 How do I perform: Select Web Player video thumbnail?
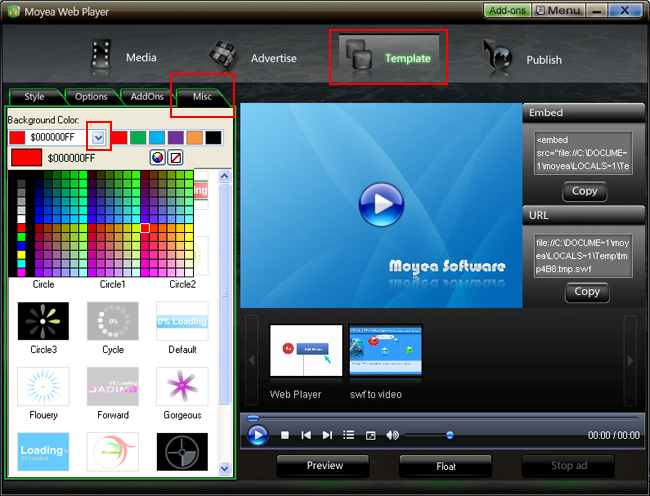306,351
